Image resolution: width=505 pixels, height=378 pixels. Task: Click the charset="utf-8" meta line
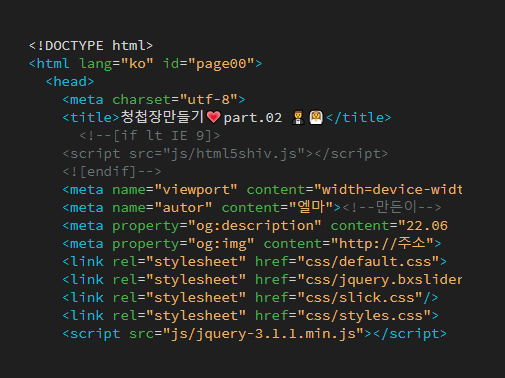(154, 100)
